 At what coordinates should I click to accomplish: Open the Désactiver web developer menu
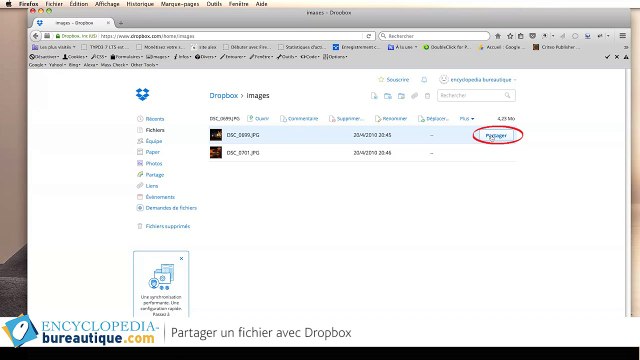tap(44, 57)
